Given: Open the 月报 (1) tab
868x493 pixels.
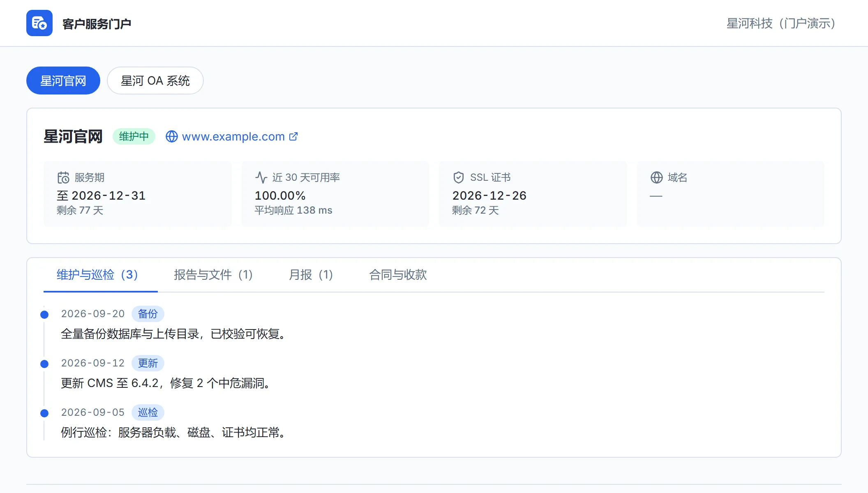Looking at the screenshot, I should tap(311, 275).
